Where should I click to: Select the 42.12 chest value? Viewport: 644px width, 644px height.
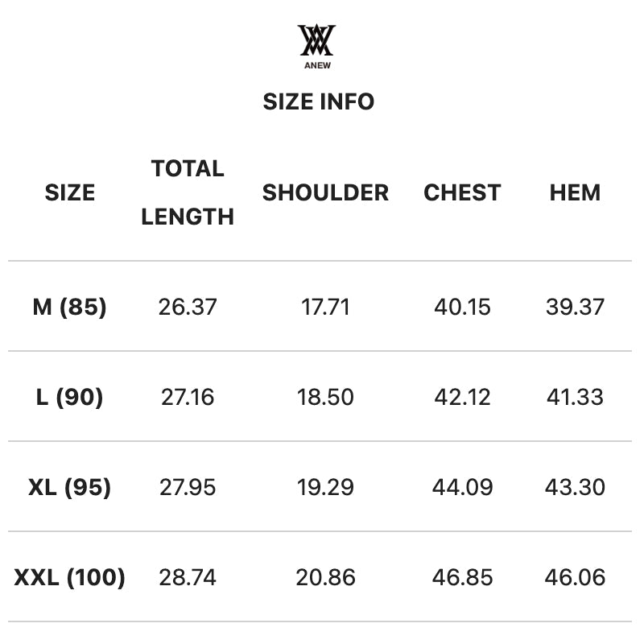[x=462, y=397]
